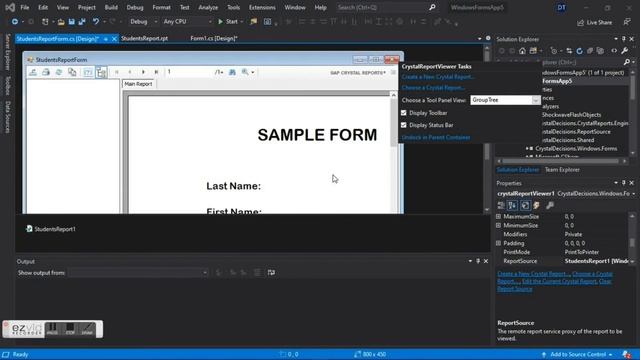Click Edit the Current Crystal Report link

point(560,281)
